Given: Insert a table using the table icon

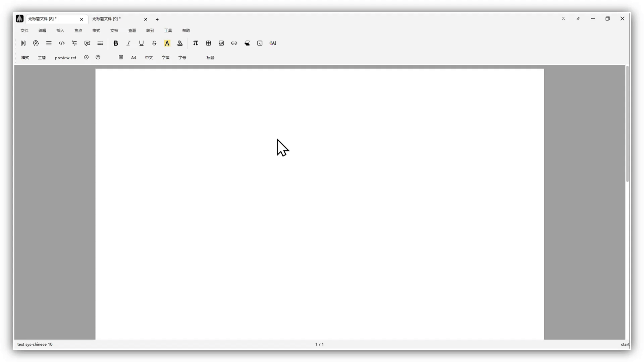Looking at the screenshot, I should click(x=208, y=43).
